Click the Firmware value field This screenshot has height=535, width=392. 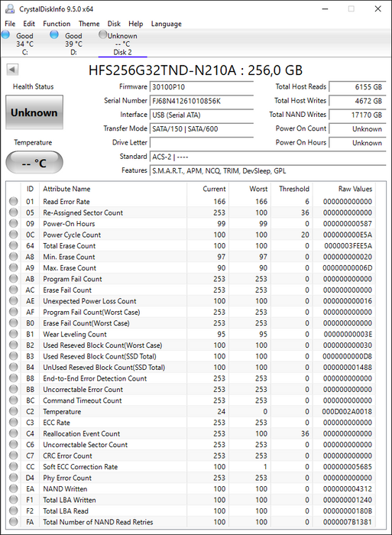pos(202,87)
